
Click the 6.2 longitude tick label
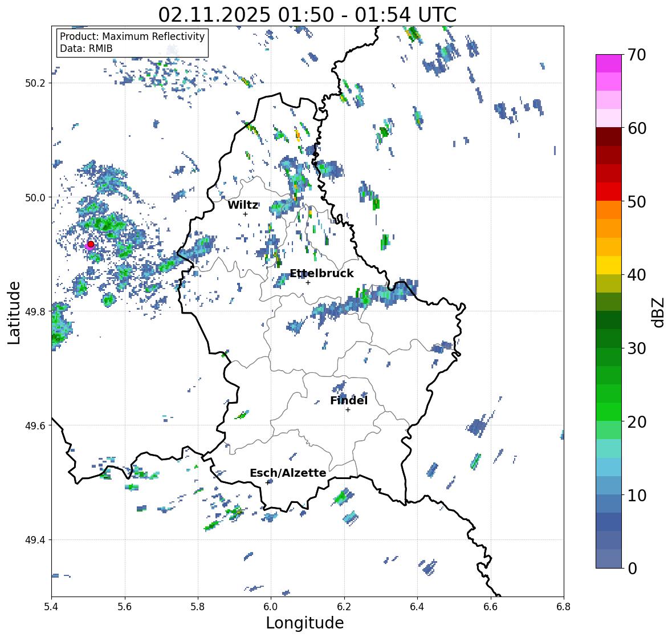pos(344,607)
